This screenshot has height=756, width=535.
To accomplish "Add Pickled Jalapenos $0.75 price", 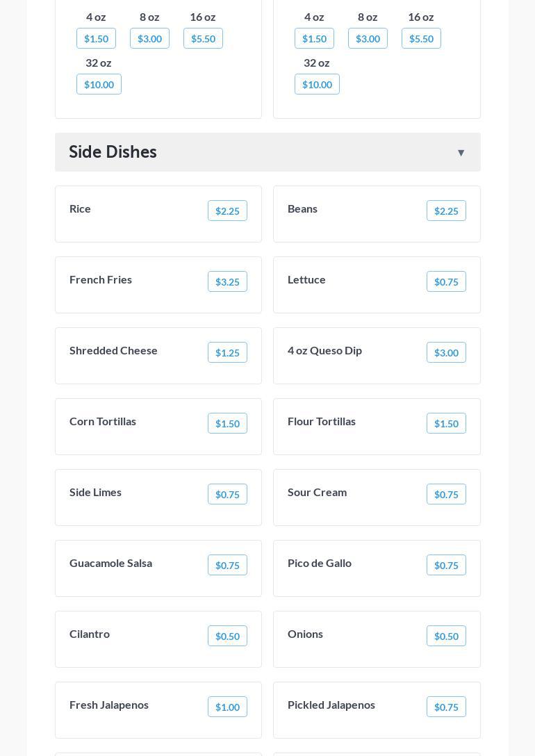I will point(445,707).
